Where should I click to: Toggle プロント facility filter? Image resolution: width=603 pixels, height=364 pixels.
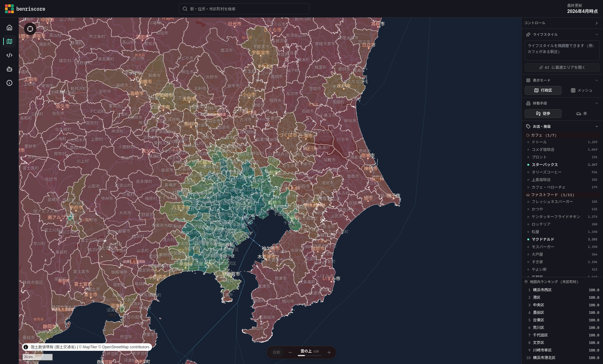coord(562,157)
